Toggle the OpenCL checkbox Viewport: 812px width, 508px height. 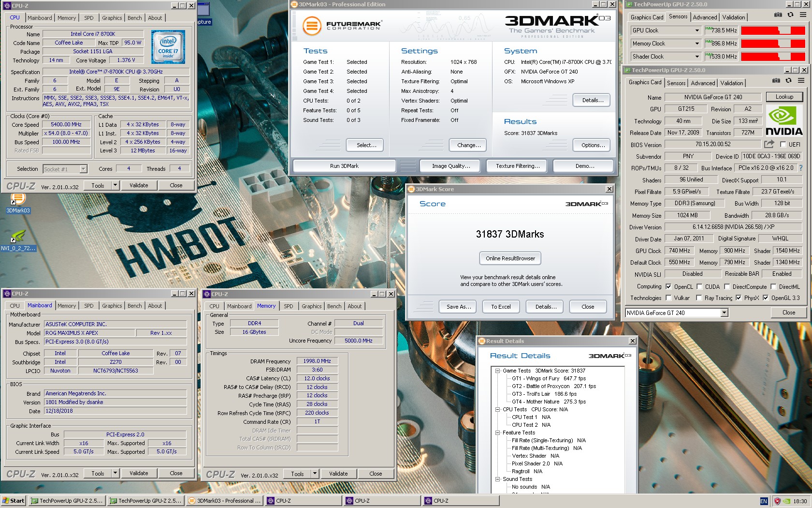(668, 286)
